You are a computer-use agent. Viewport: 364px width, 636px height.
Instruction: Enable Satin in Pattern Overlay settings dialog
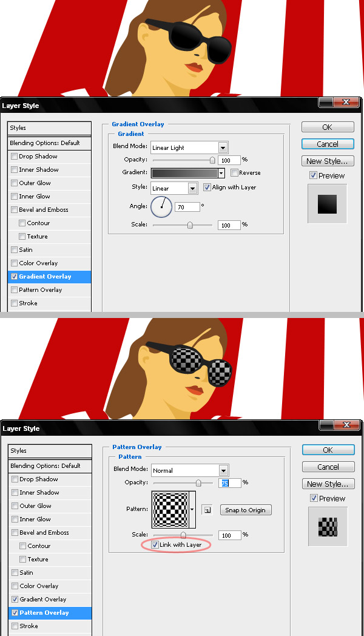15,573
